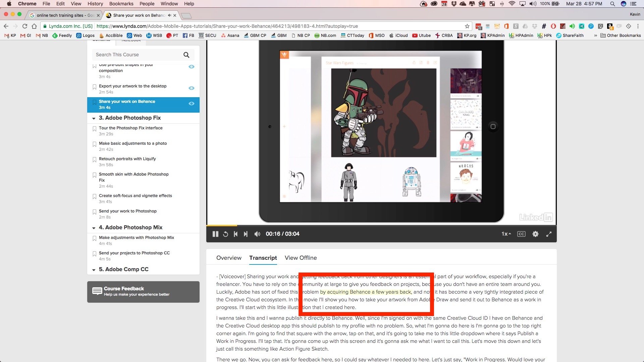Go back with browser back arrow

pyautogui.click(x=6, y=26)
